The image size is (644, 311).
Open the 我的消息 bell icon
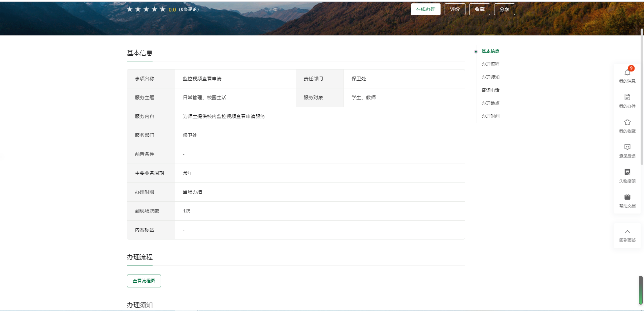(x=627, y=73)
